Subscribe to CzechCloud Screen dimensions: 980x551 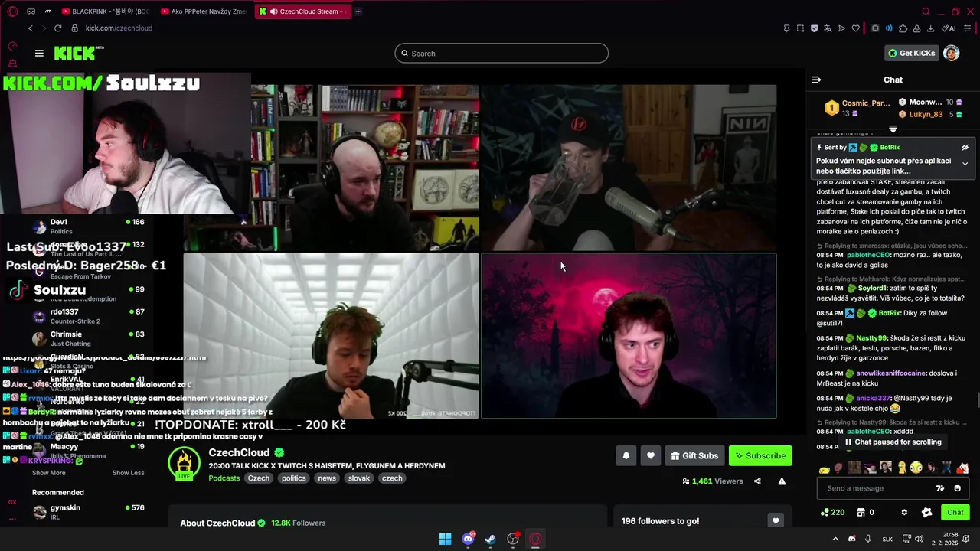pos(760,455)
